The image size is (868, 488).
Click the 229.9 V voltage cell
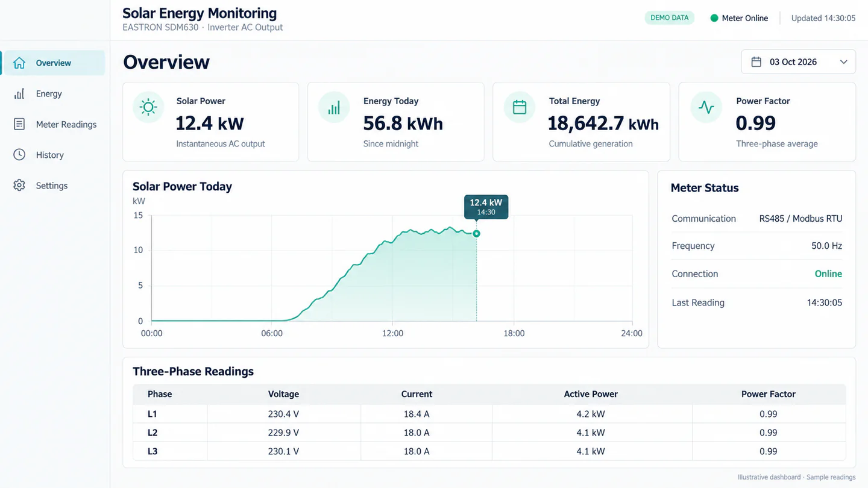[283, 433]
